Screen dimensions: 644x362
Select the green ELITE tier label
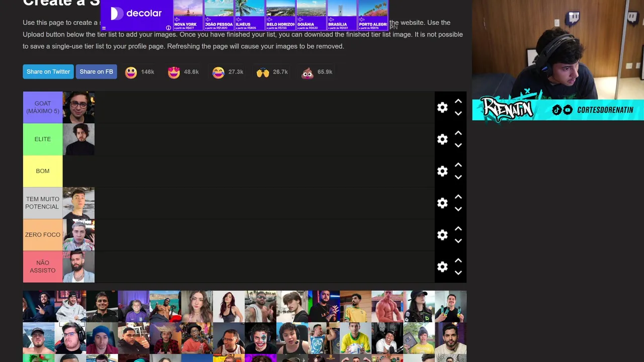43,139
